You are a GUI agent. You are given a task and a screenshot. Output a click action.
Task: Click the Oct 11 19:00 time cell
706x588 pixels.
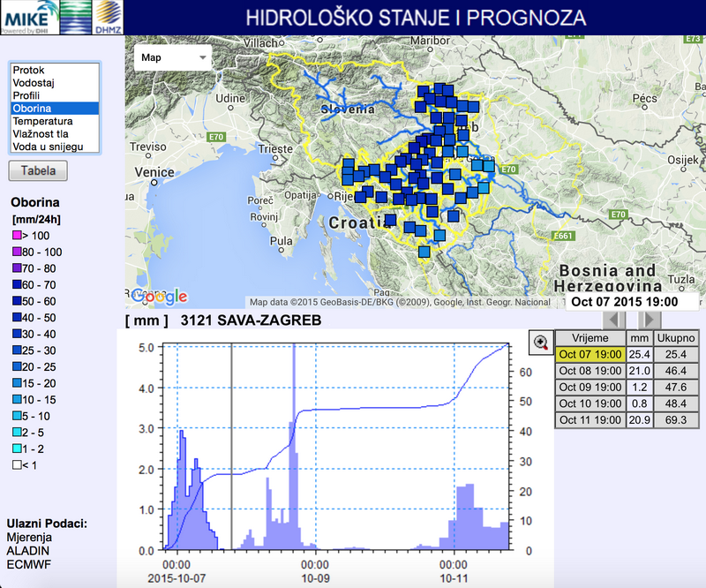pos(590,419)
